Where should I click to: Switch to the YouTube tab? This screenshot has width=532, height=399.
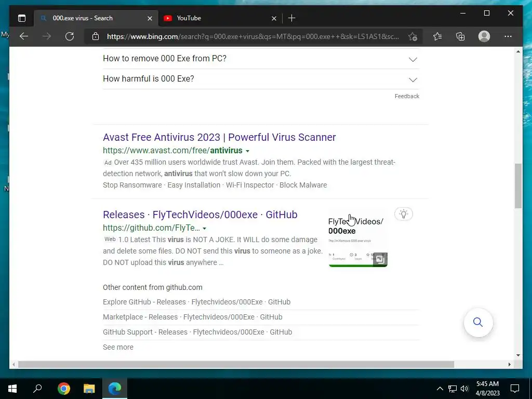(220, 18)
